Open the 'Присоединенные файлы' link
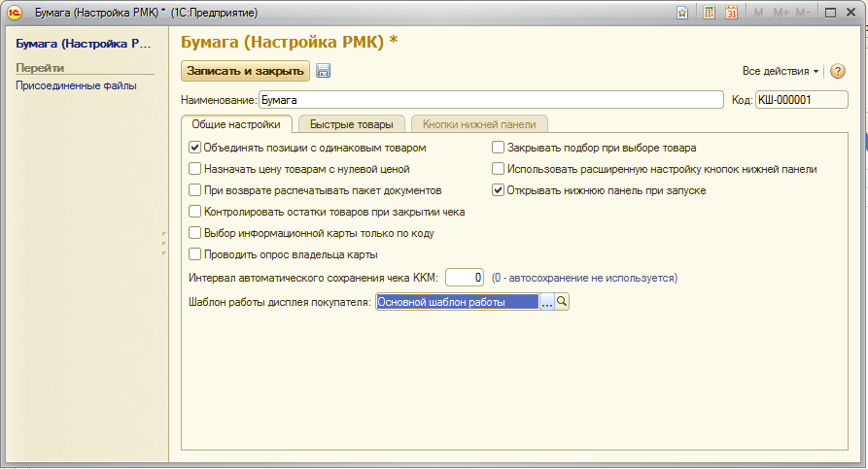This screenshot has width=868, height=469. (76, 85)
